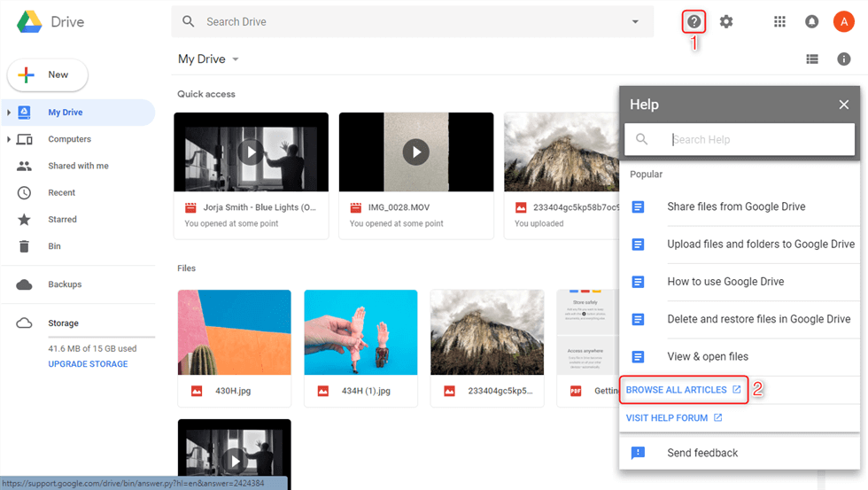Viewport: 868px width, 490px height.
Task: Expand the My Drive tree arrow
Action: click(9, 113)
